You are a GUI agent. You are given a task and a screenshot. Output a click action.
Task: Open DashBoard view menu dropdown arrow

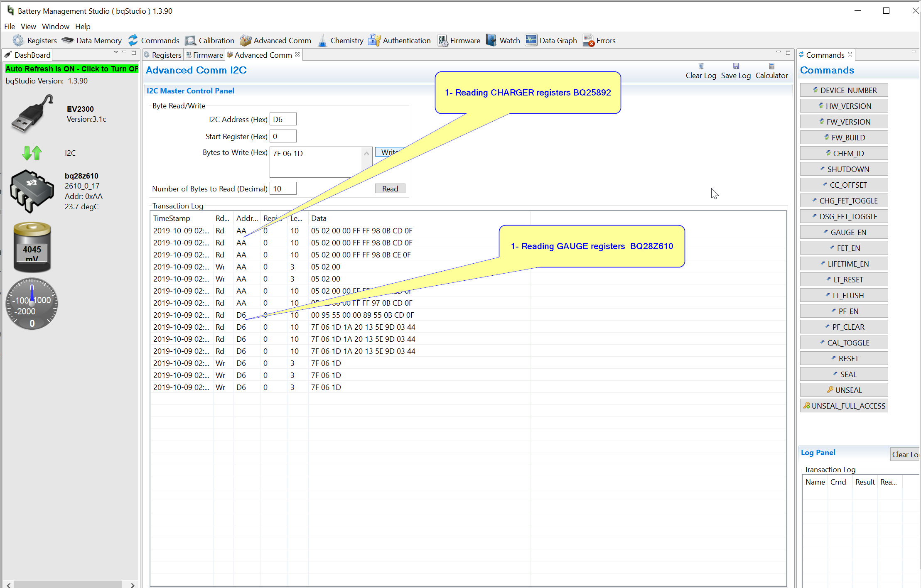[115, 52]
